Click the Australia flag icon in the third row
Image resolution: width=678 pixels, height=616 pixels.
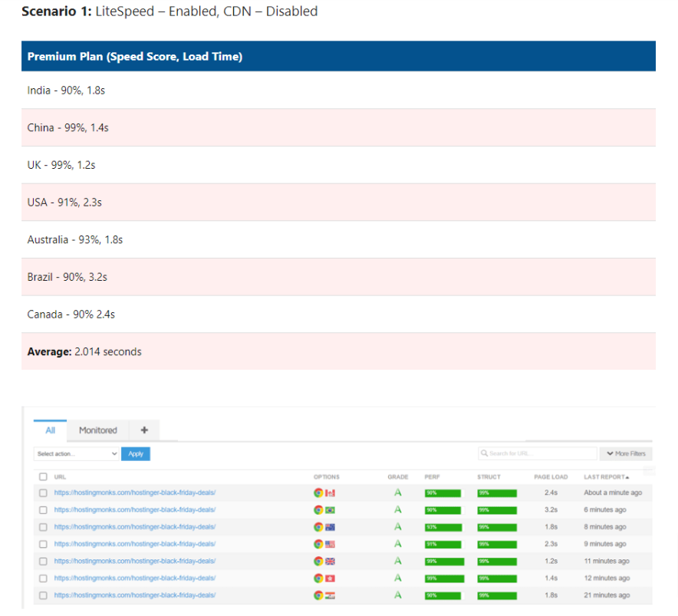coord(329,527)
